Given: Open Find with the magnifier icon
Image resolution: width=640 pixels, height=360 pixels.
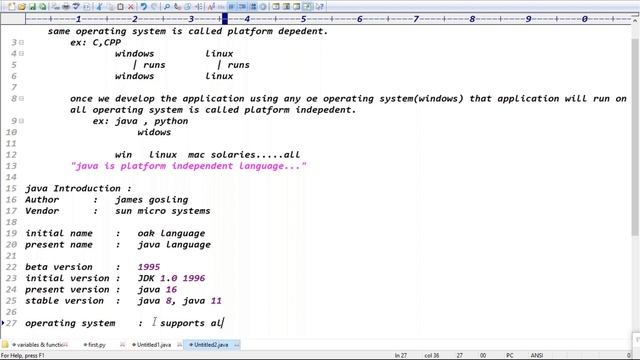Looking at the screenshot, I should coord(167,7).
